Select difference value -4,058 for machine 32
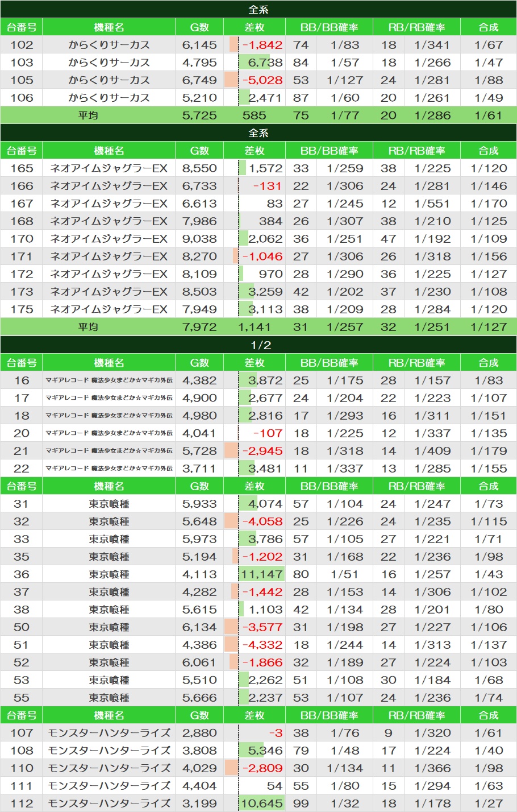This screenshot has width=517, height=812. (262, 521)
